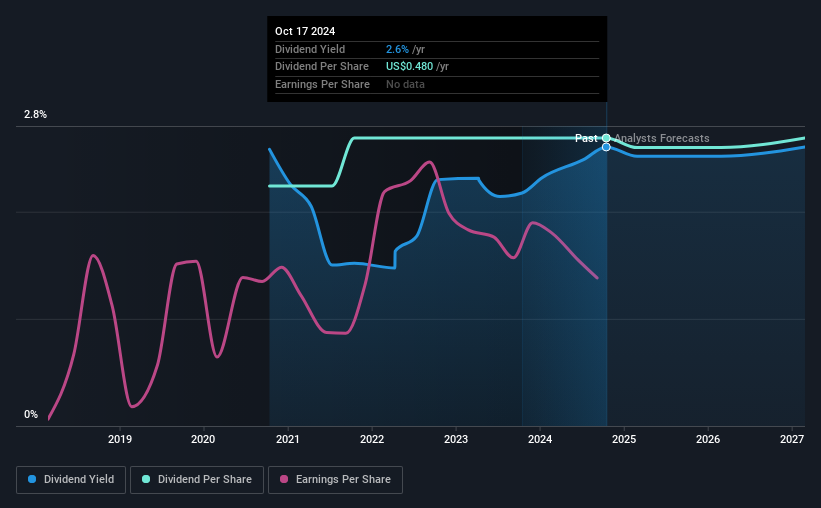821x508 pixels.
Task: Click the tooltip 'Earnings Per Share' row label
Action: (323, 84)
